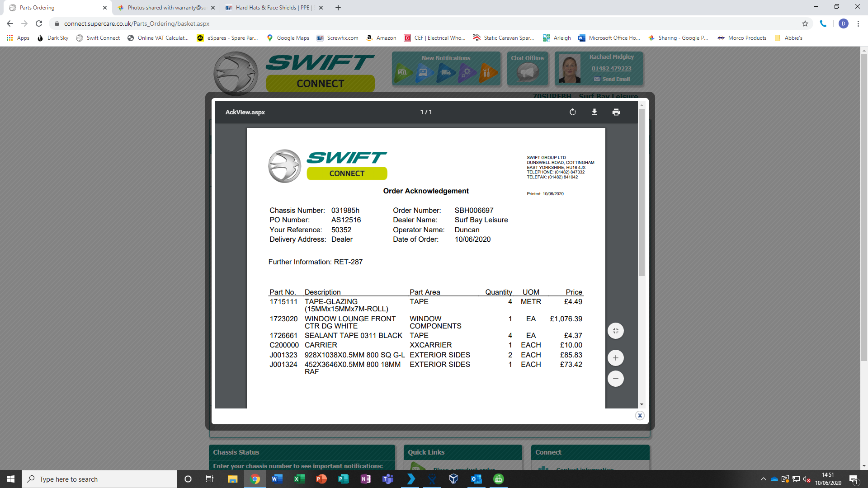Zoom out of the PDF document
The height and width of the screenshot is (488, 868).
click(x=615, y=379)
